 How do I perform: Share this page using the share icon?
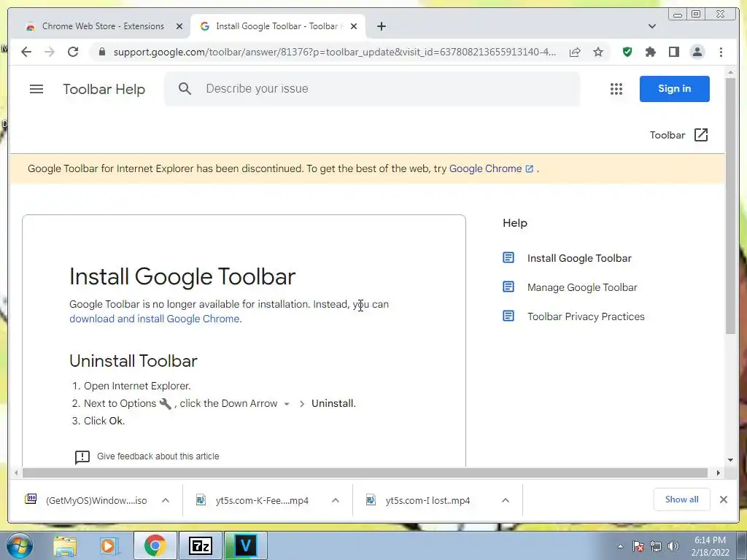575,52
